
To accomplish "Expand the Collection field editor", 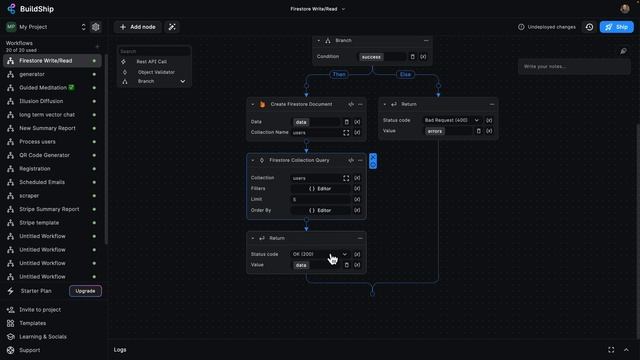I will click(x=346, y=178).
